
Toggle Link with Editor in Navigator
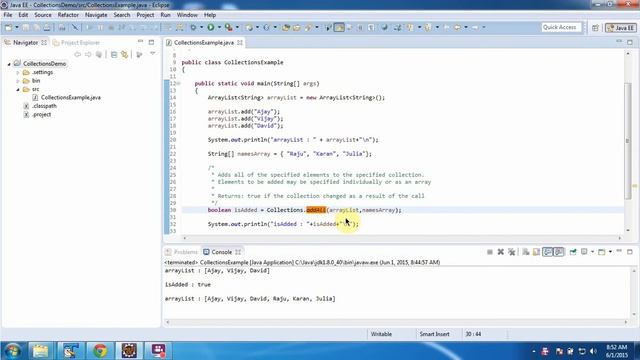point(124,54)
